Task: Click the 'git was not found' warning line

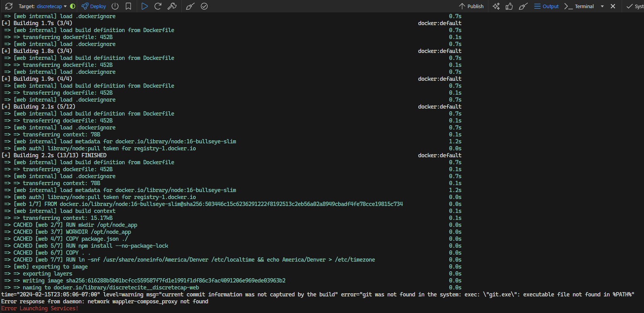Action: click(x=318, y=294)
